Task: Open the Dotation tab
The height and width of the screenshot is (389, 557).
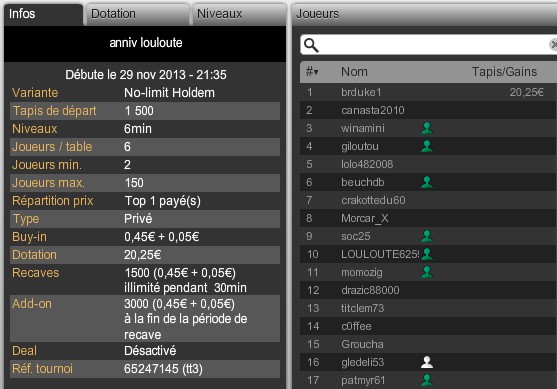Action: point(137,14)
